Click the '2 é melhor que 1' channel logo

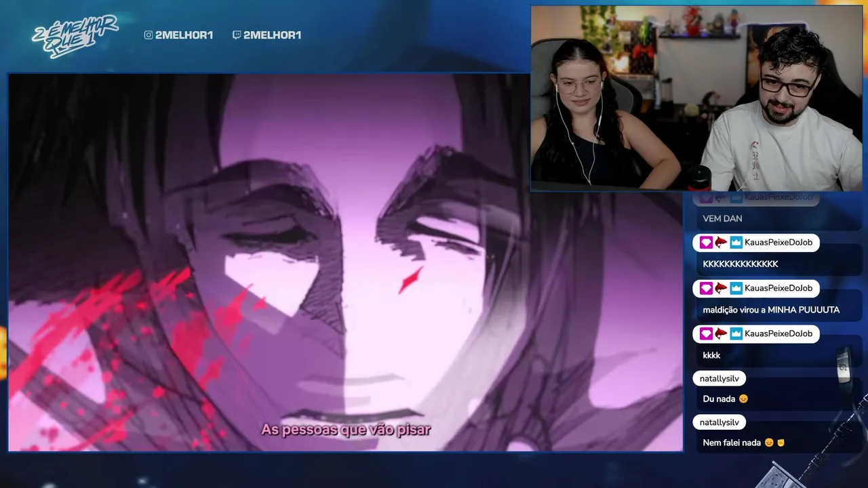75,35
